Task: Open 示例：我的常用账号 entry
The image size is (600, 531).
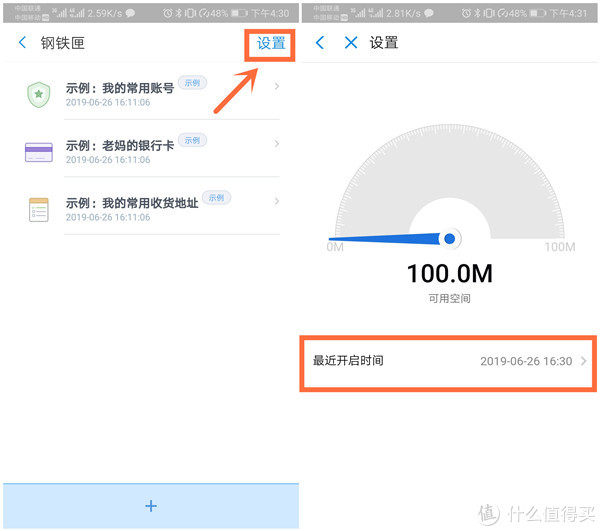Action: click(153, 94)
